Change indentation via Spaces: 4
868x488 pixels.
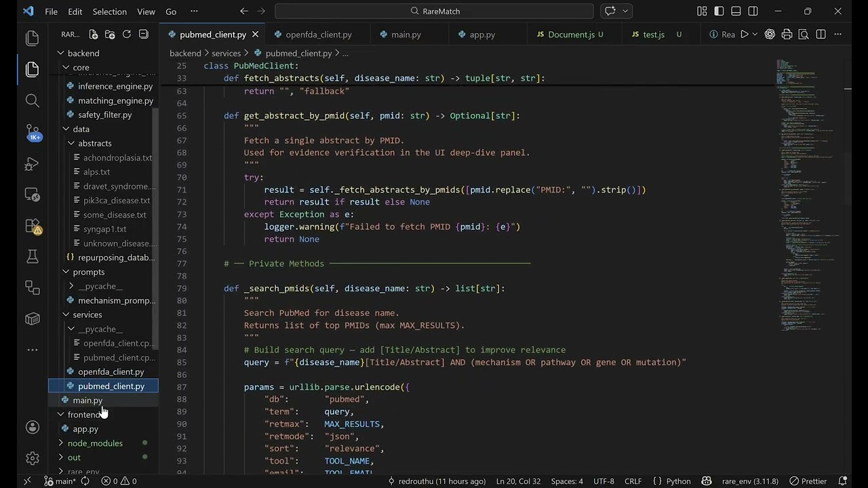(x=567, y=481)
